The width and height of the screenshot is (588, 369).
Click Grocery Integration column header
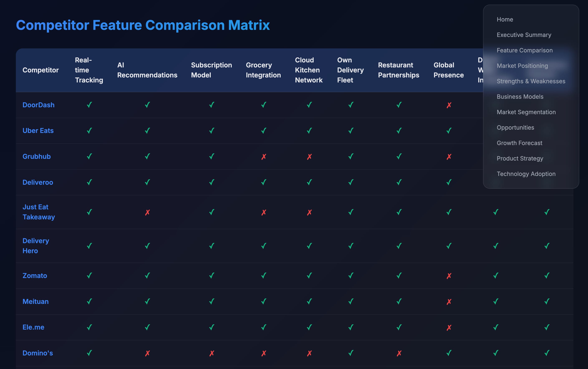(x=263, y=70)
